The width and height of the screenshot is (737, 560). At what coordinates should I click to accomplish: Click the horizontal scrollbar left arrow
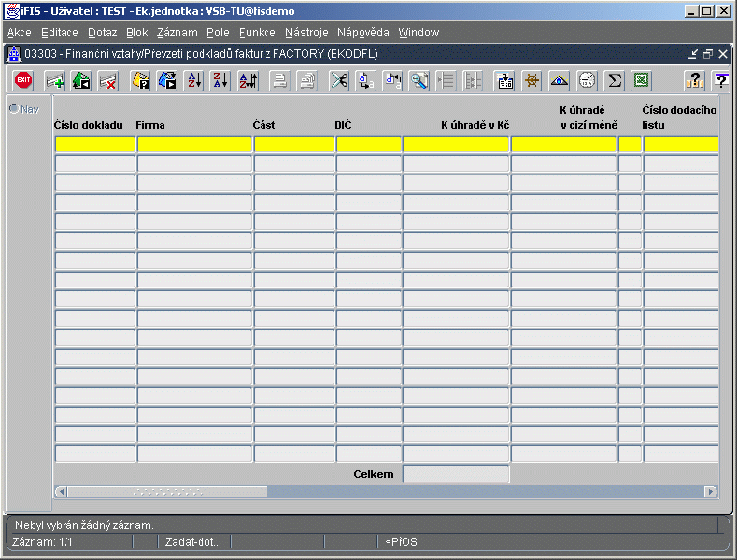(x=61, y=492)
